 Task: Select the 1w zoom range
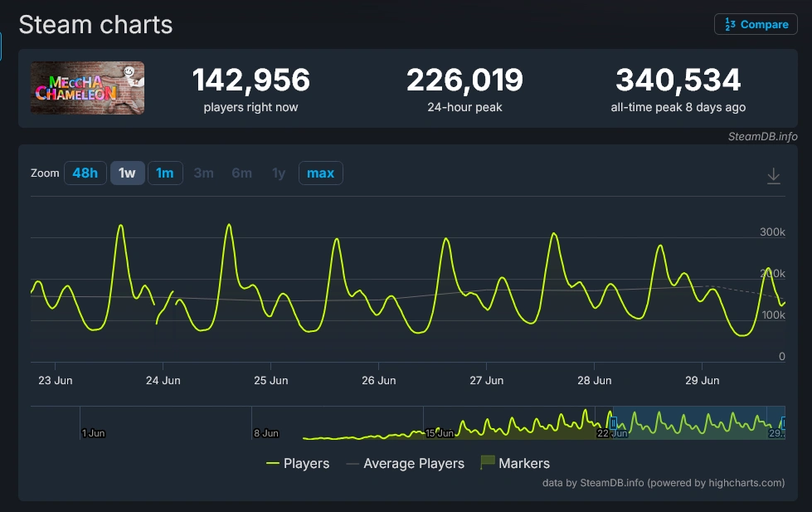[127, 173]
